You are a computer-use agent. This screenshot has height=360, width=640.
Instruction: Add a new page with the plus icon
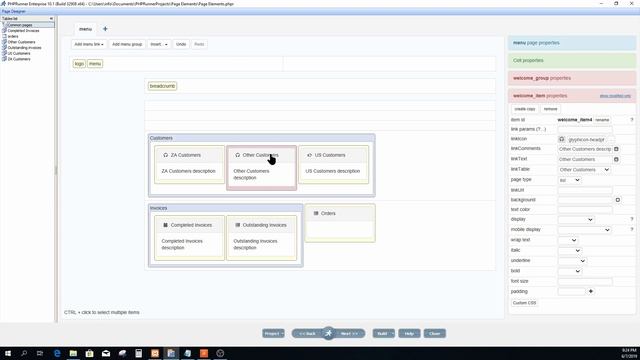click(x=105, y=29)
